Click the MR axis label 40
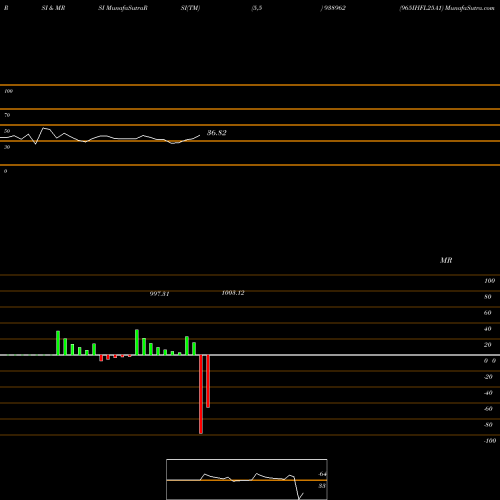 [x=488, y=329]
